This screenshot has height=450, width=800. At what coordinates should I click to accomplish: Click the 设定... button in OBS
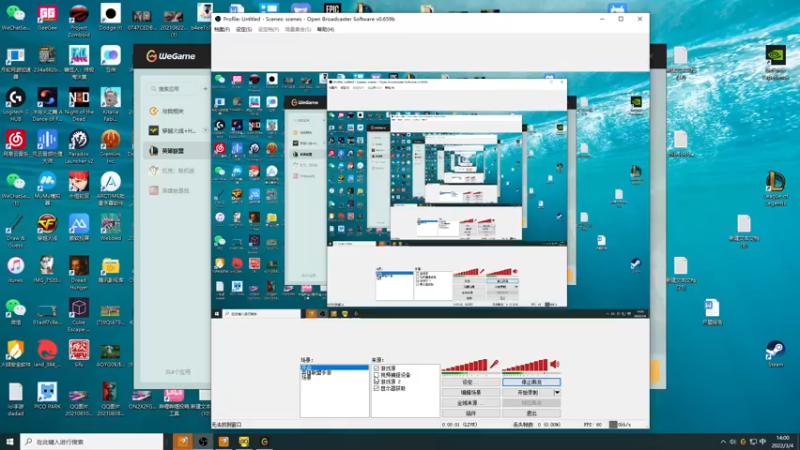tap(470, 382)
